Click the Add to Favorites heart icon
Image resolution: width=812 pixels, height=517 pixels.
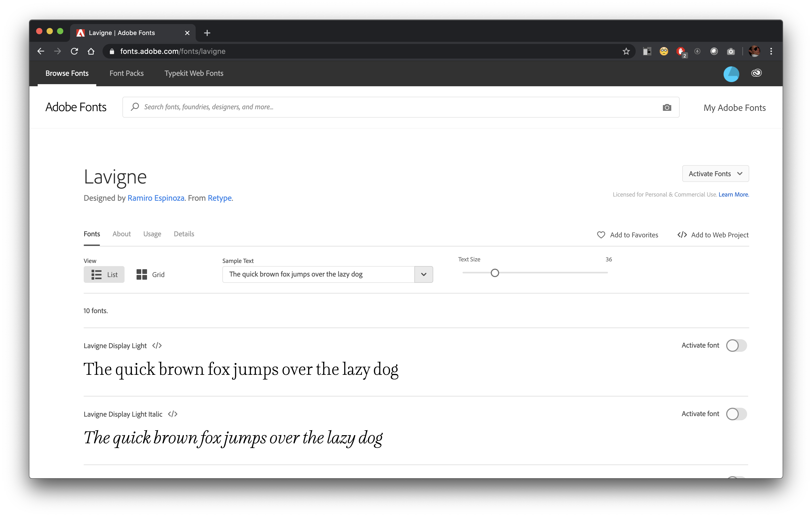coord(601,235)
